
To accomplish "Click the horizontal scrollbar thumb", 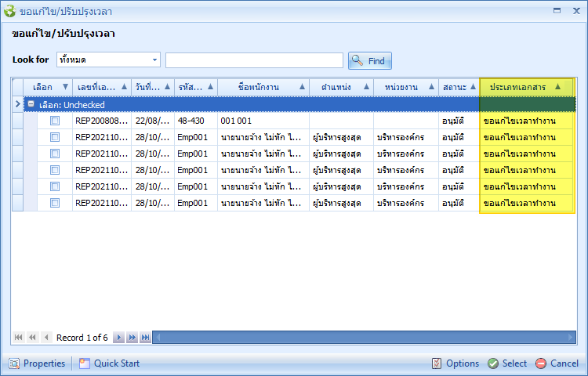I will 364,338.
